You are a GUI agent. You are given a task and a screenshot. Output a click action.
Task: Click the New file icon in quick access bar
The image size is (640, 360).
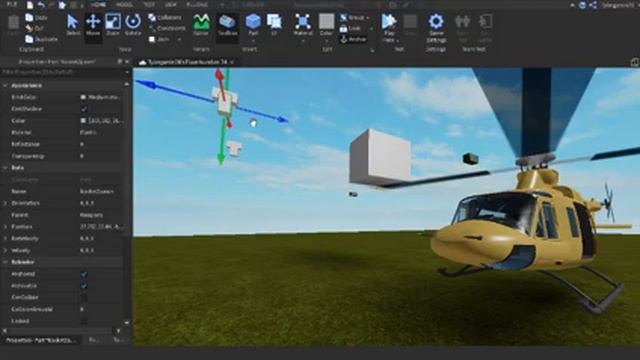point(30,5)
